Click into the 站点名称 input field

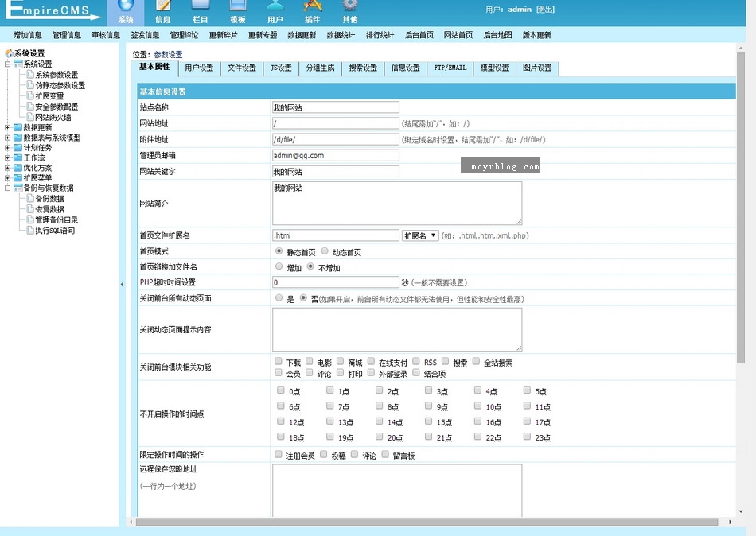pyautogui.click(x=336, y=107)
